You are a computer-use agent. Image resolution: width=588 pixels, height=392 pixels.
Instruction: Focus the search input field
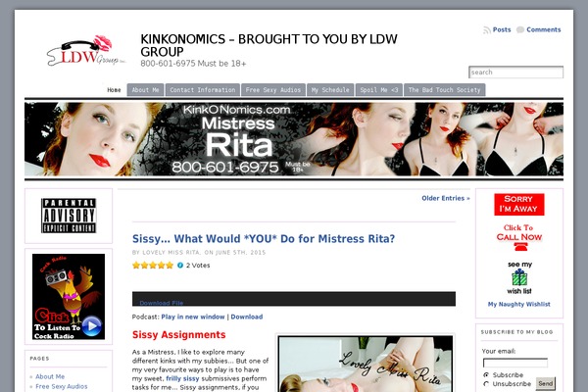516,72
